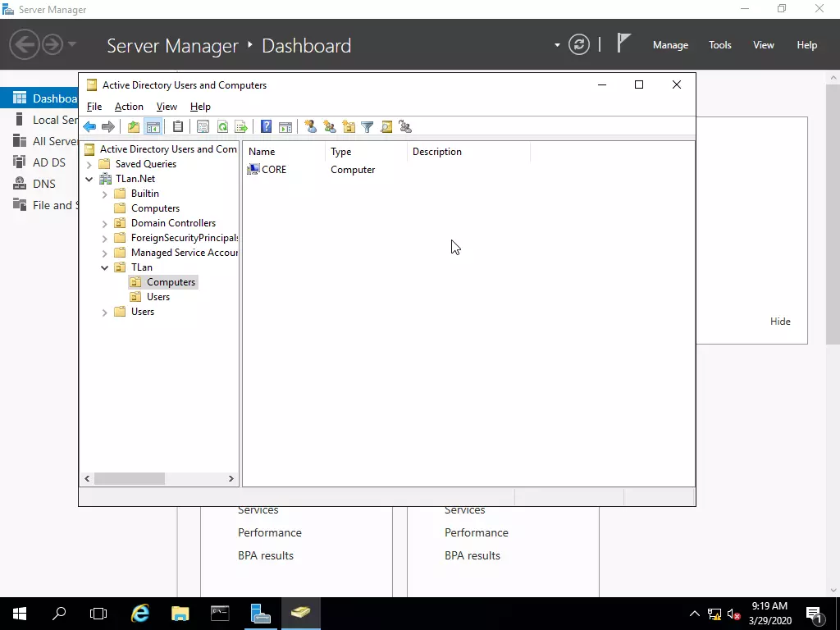Refresh the view using the green arrow page icon
The image size is (840, 630).
222,127
